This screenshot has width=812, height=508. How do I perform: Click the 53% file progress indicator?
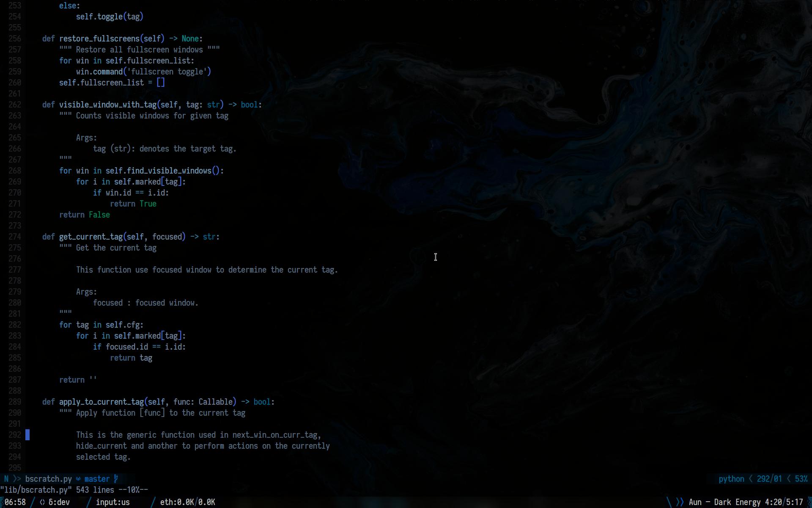click(801, 479)
